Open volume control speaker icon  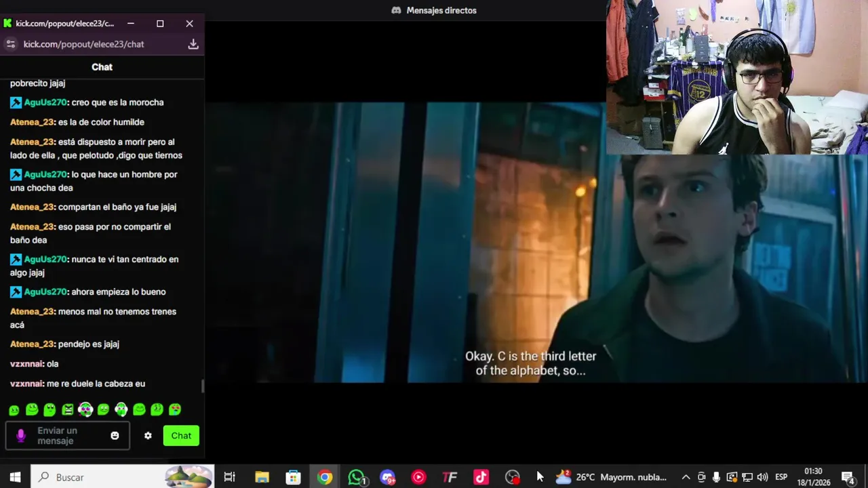click(762, 477)
